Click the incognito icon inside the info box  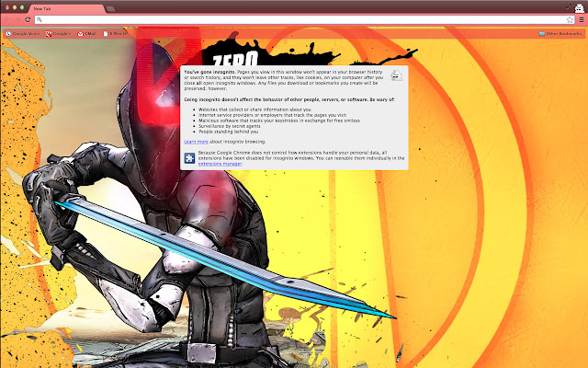click(396, 75)
